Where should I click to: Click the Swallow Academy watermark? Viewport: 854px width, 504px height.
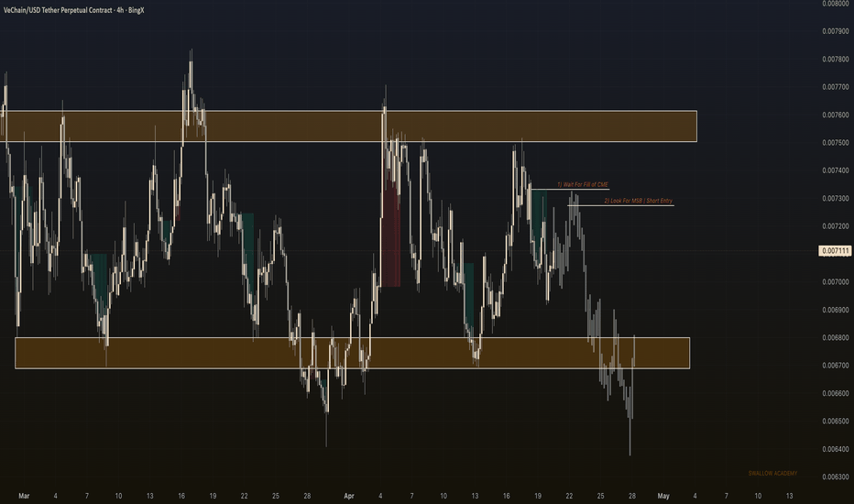[772, 473]
